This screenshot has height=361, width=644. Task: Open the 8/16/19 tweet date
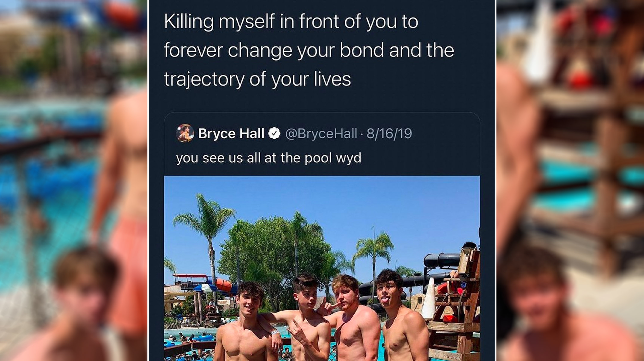(x=389, y=133)
